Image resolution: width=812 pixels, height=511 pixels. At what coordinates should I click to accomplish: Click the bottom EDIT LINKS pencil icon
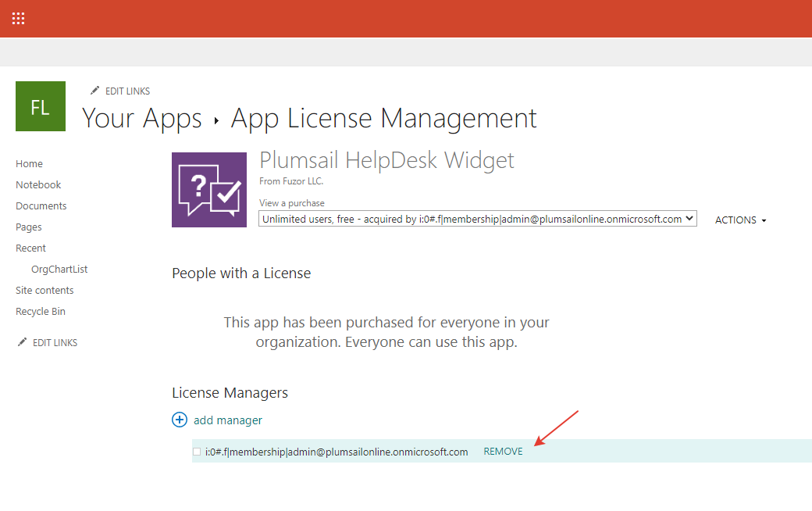click(x=23, y=341)
